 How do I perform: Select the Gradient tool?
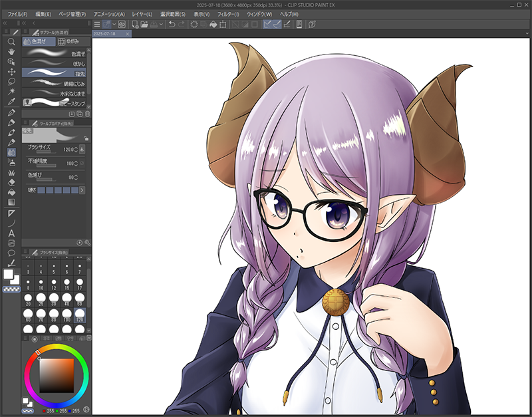tap(11, 202)
